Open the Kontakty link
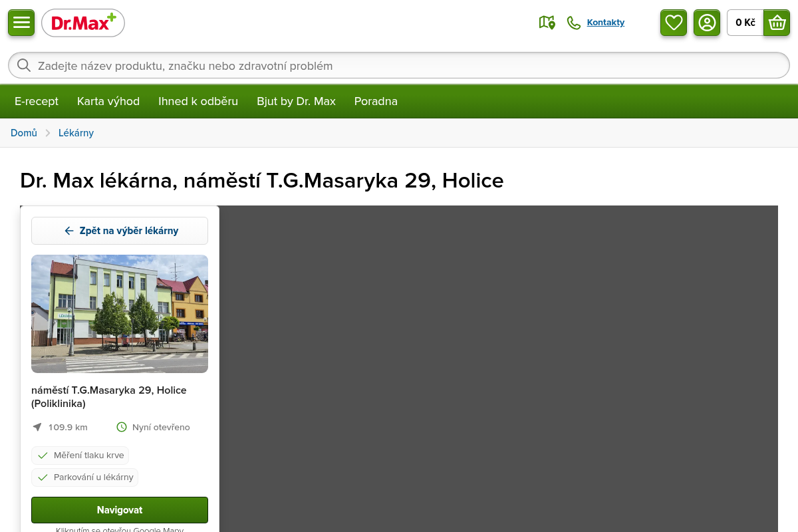 (x=606, y=23)
